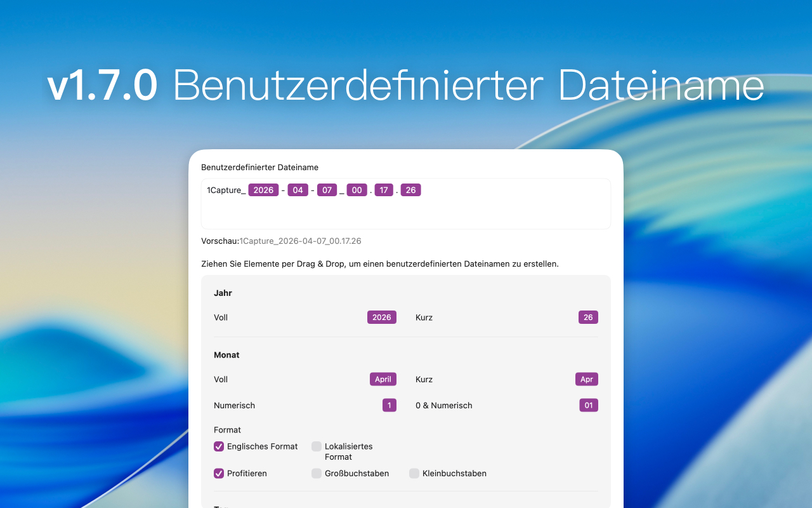
Task: Click the 1 chip in the Numerisch row
Action: 390,405
